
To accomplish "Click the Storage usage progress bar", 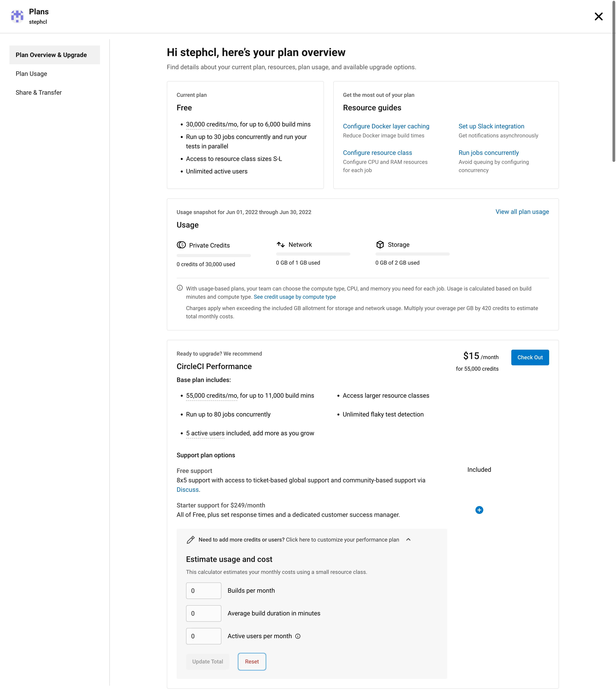I will click(412, 254).
